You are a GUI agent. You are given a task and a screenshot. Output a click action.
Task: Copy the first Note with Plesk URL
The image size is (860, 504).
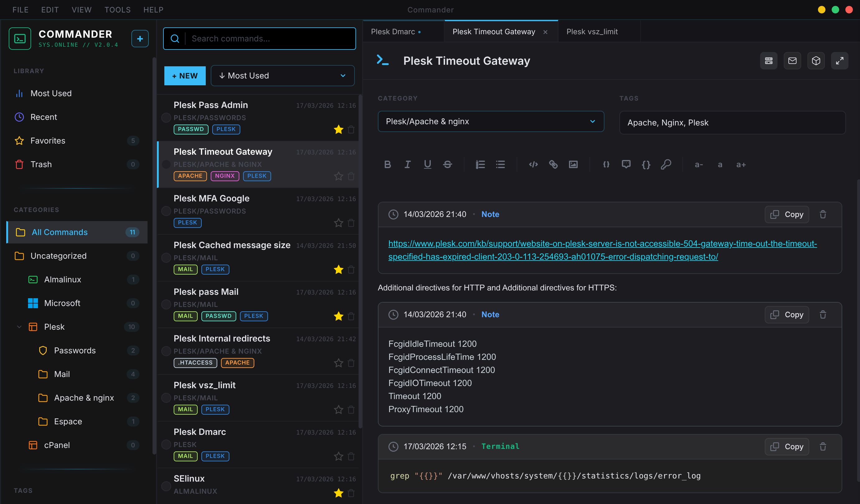787,214
